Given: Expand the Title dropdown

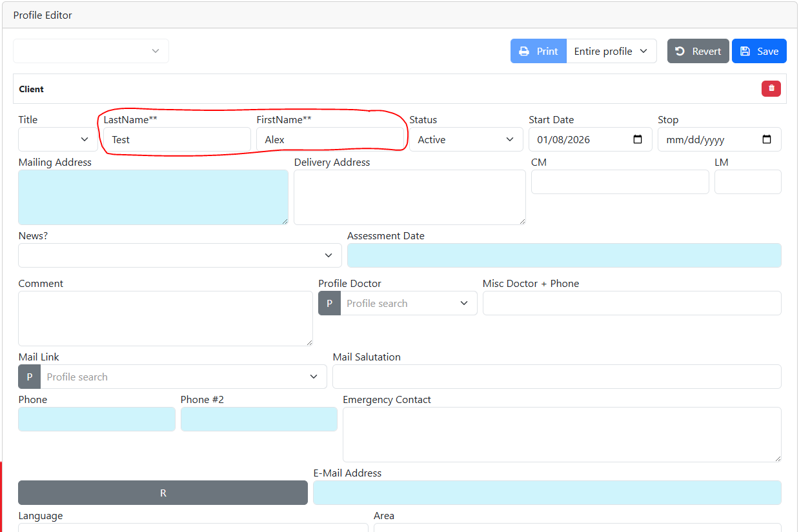Looking at the screenshot, I should tap(58, 139).
